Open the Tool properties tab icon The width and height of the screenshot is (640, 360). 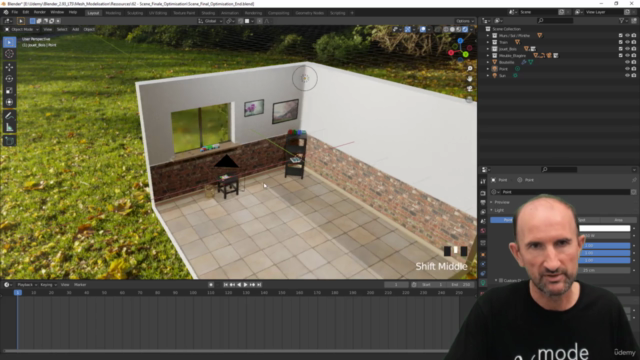(x=483, y=181)
